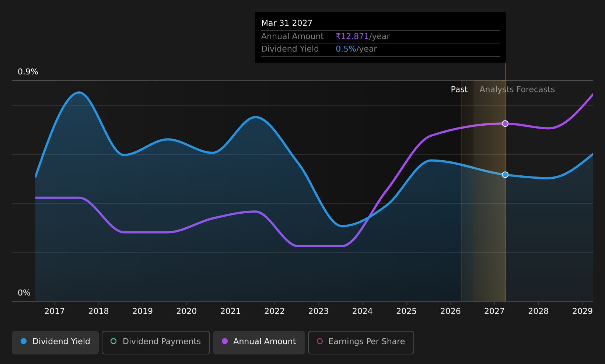The height and width of the screenshot is (364, 605).
Task: Enable the Dividend Payments series
Action: [x=156, y=342]
